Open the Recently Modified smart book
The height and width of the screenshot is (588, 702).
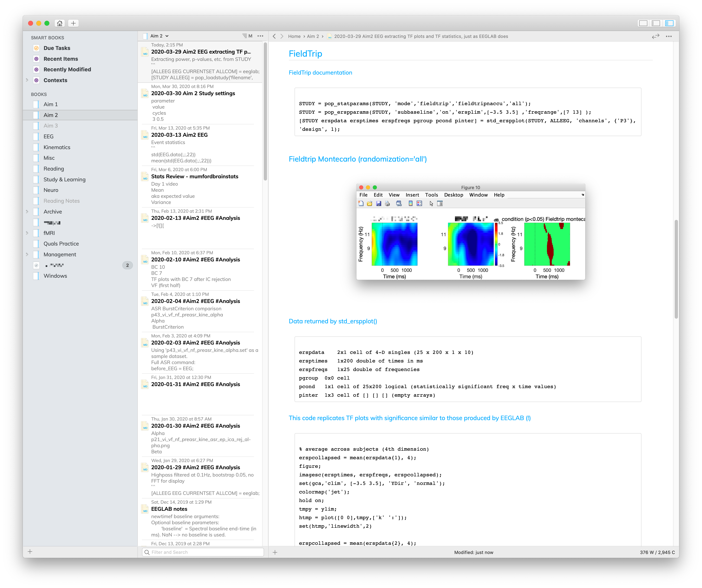(x=67, y=69)
